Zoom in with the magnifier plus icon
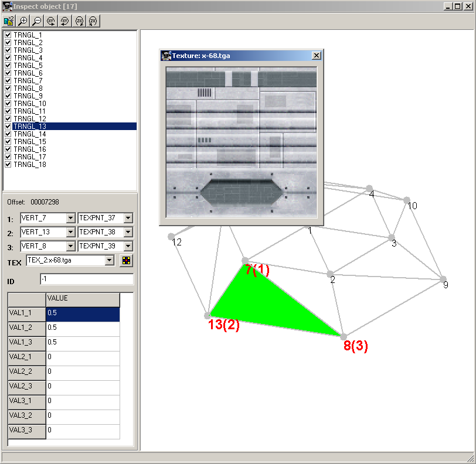The height and width of the screenshot is (464, 476). click(x=23, y=21)
